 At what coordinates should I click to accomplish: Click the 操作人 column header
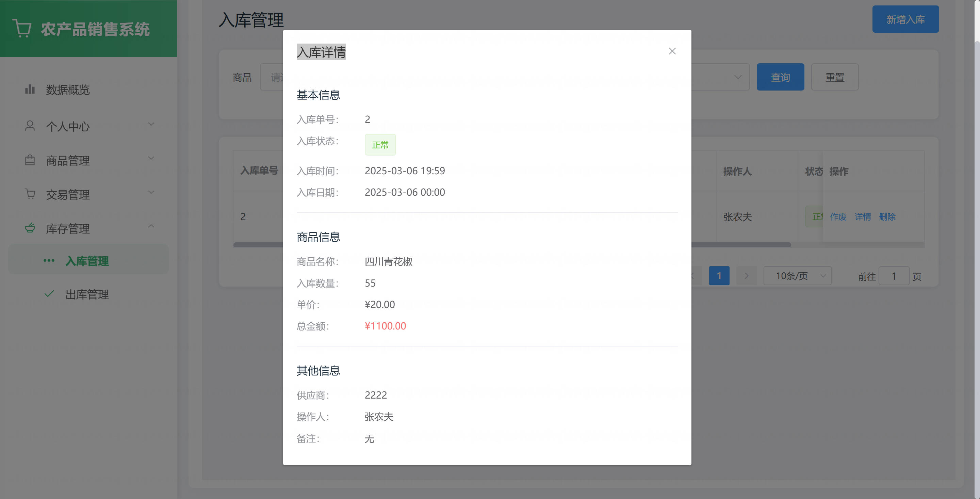coord(737,171)
